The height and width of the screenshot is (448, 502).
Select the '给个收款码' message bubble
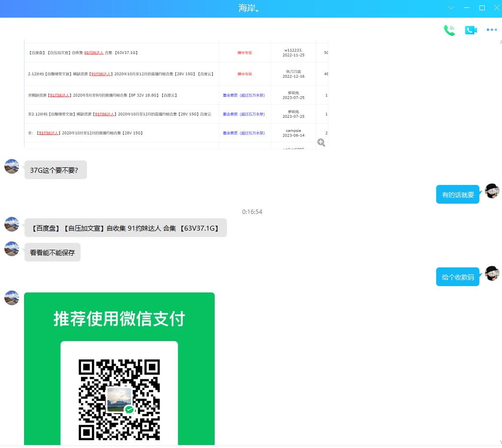click(457, 277)
